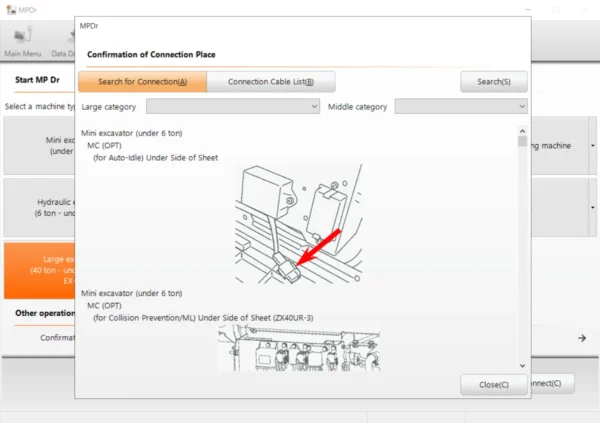Viewport: 600px width, 423px height.
Task: Open the Middle category dropdown
Action: [461, 106]
